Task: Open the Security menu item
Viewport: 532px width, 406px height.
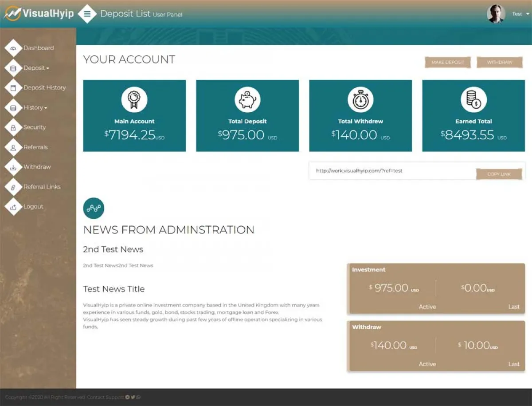Action: [x=35, y=127]
